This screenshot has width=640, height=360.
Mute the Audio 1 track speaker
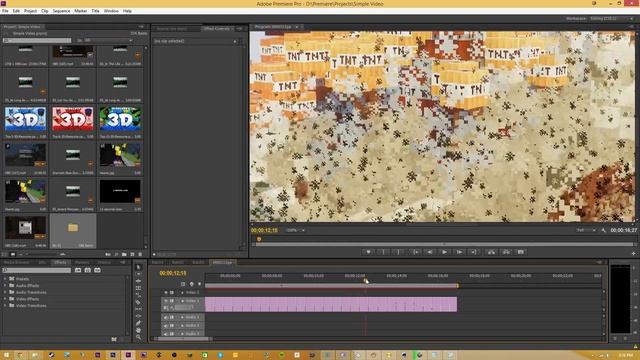pos(166,317)
